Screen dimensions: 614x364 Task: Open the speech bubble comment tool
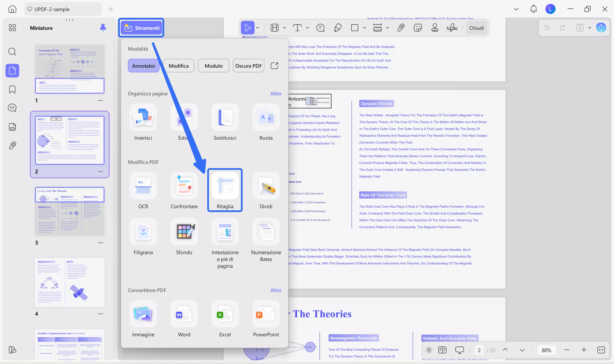click(320, 27)
